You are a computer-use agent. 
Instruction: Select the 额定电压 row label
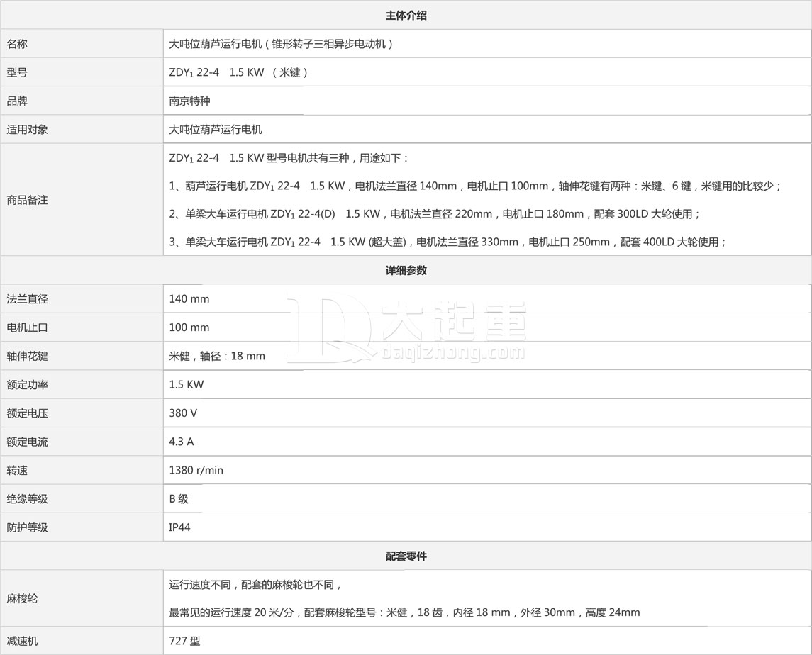coord(28,413)
